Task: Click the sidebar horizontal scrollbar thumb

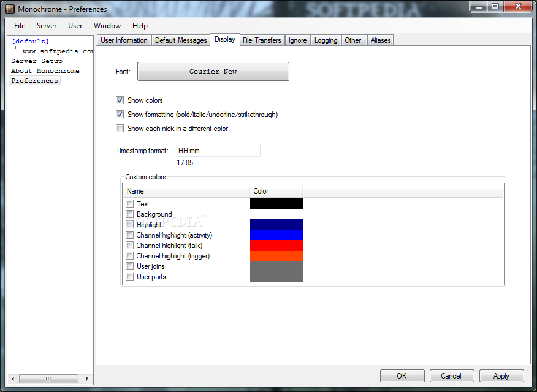Action: [x=48, y=379]
